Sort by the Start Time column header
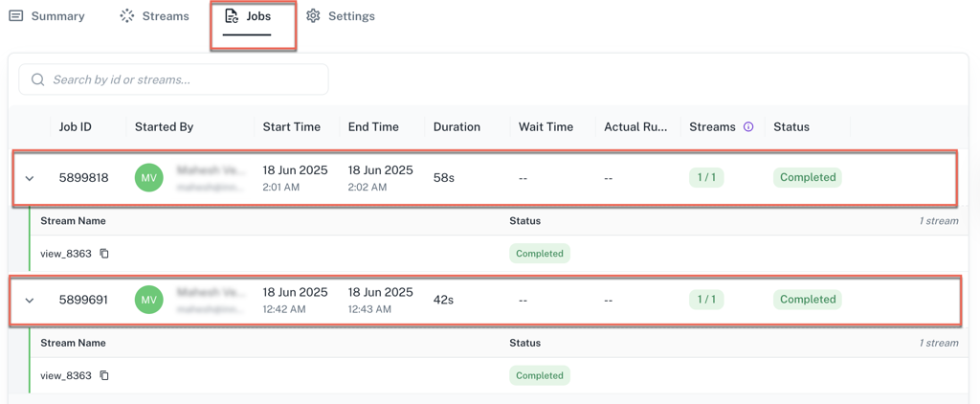This screenshot has height=404, width=980. 292,127
